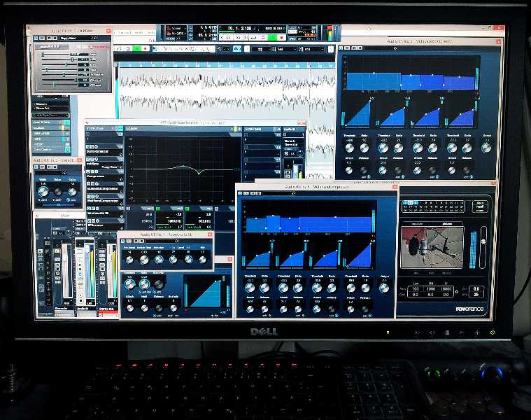The width and height of the screenshot is (531, 420).
Task: Click band 1 Threshold knob in upper MultibandCompressor
Action: coord(350,148)
